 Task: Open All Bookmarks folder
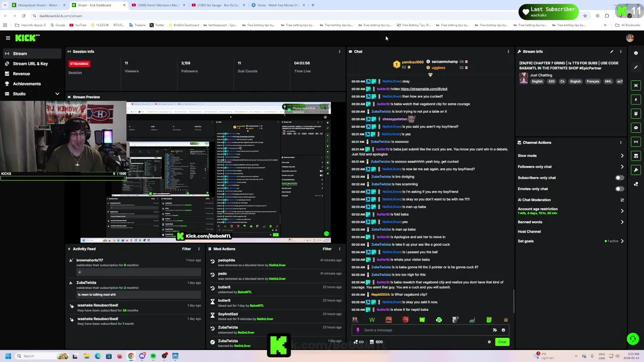tap(627, 25)
